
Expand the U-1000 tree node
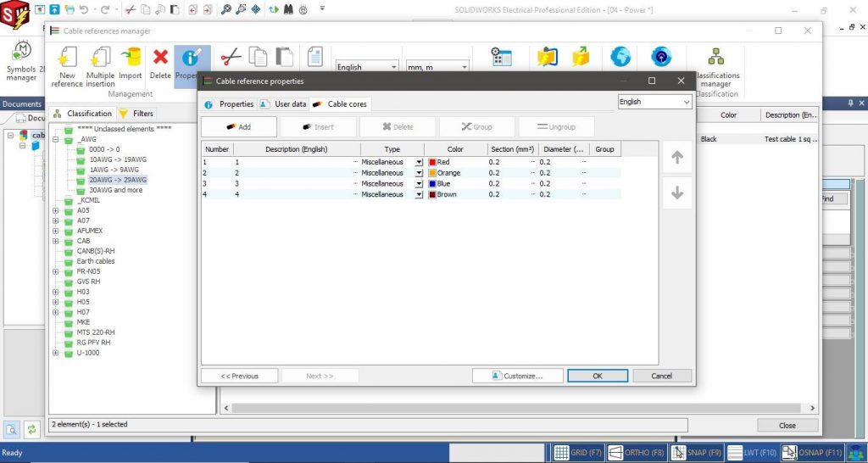[x=55, y=353]
